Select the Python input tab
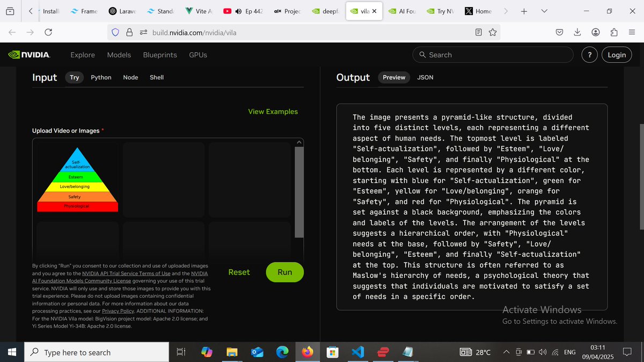Image resolution: width=644 pixels, height=362 pixels. pos(101,77)
